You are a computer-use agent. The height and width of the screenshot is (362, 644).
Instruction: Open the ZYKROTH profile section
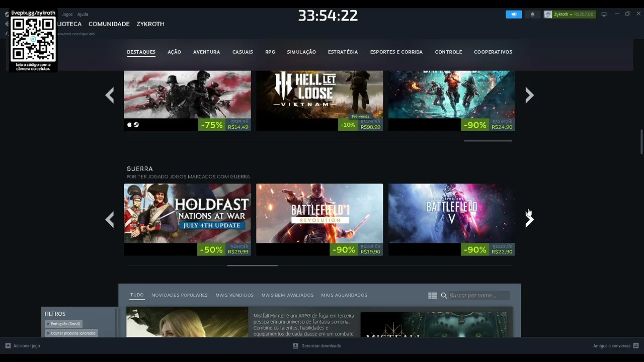(x=150, y=24)
